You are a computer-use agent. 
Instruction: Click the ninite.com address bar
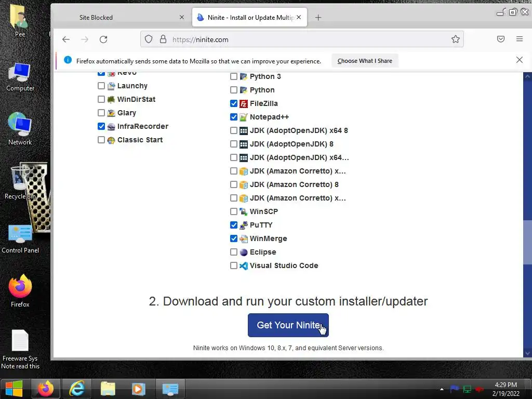point(302,39)
